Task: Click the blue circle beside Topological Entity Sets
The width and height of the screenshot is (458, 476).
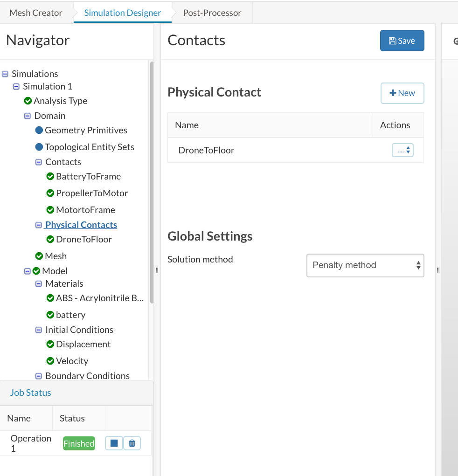Action: [39, 147]
